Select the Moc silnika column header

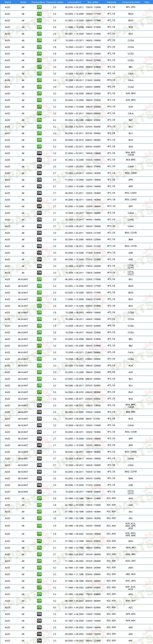coord(93,2)
